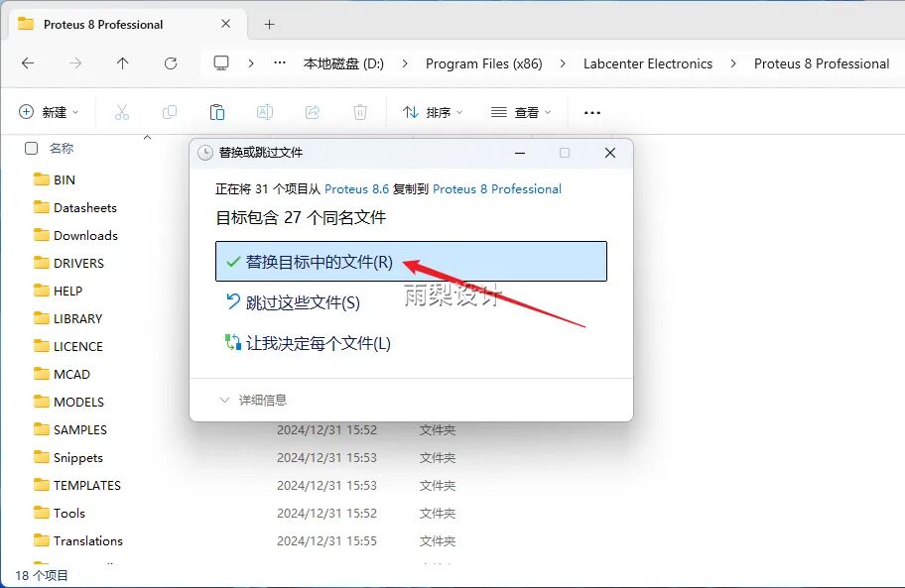The image size is (905, 588).
Task: Click the Rename icon in toolbar
Action: point(265,112)
